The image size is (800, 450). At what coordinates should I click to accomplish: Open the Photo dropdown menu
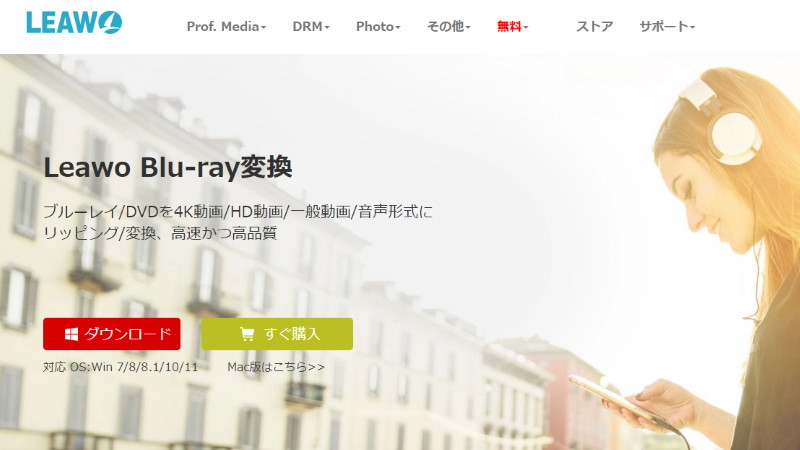tap(378, 27)
